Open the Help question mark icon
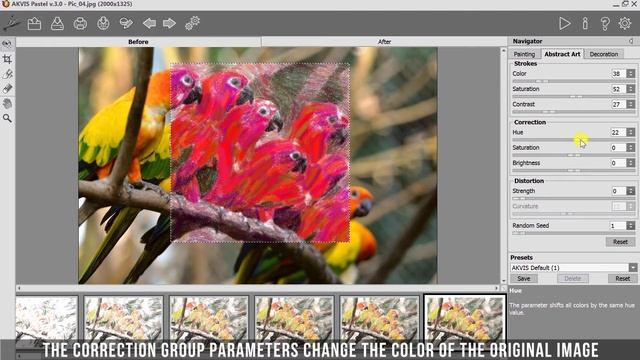 (605, 24)
